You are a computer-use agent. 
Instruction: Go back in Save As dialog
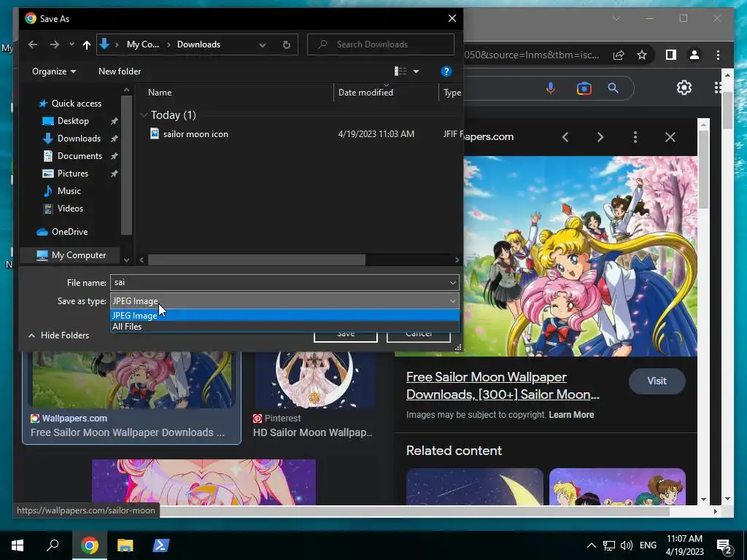(x=32, y=44)
